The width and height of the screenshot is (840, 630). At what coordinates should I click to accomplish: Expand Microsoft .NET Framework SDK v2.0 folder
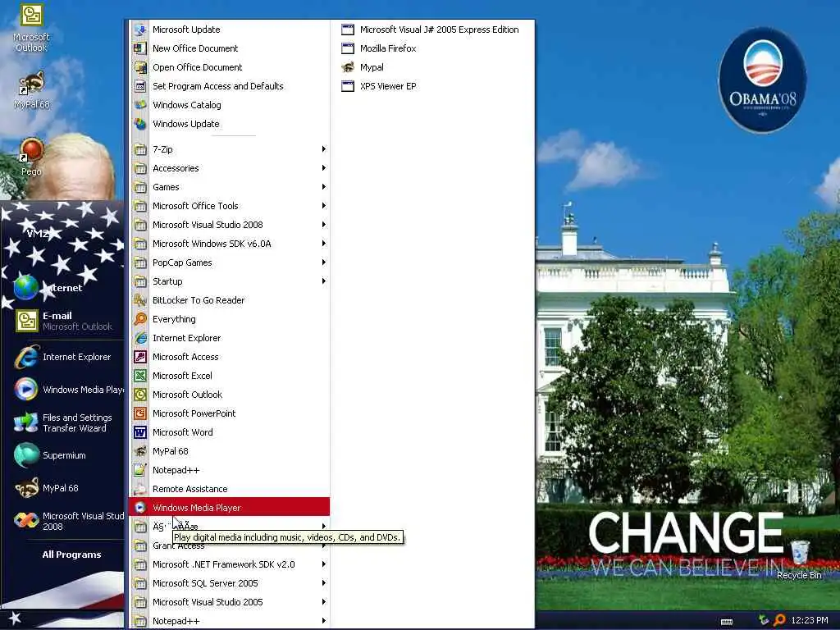click(230, 564)
